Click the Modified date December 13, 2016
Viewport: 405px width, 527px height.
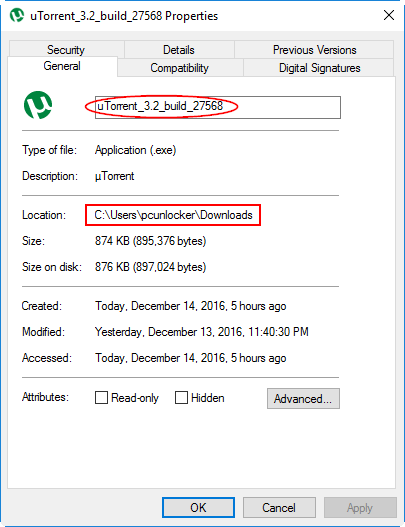202,332
